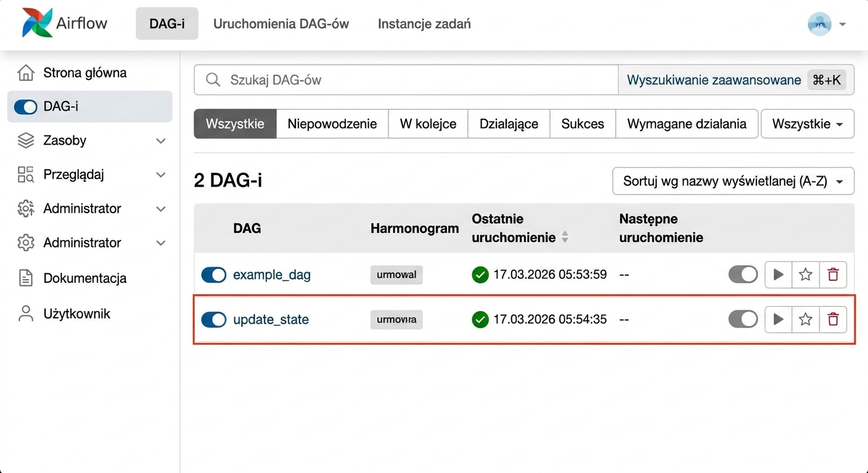Click the Następne uruchomienie column header
Image resolution: width=868 pixels, height=473 pixels.
[661, 228]
